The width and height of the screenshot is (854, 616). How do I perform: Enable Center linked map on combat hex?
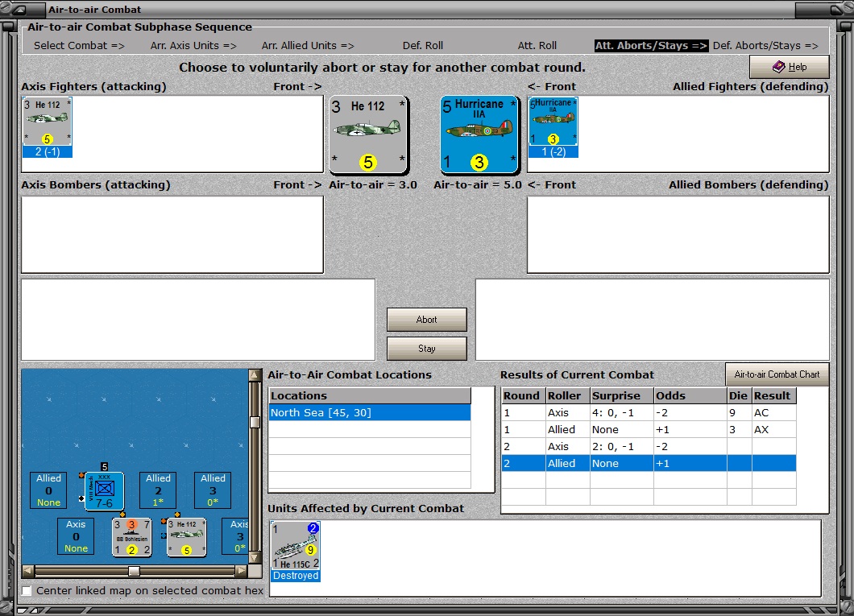27,590
